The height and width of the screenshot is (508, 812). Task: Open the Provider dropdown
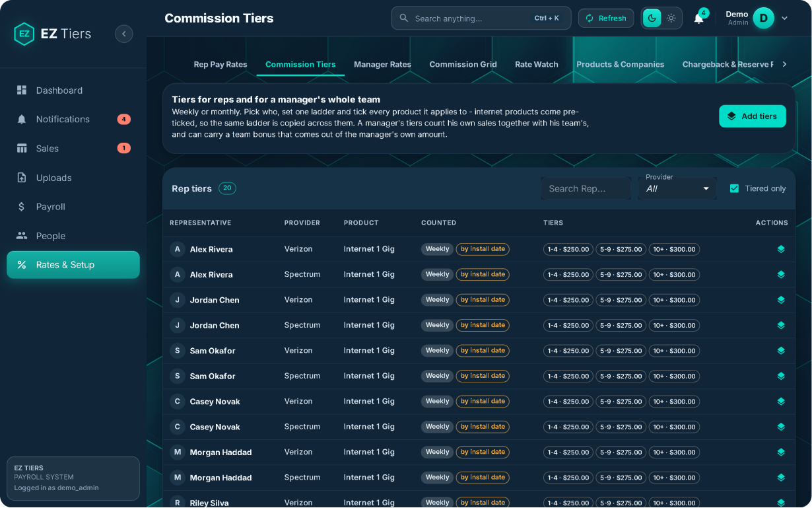point(677,188)
